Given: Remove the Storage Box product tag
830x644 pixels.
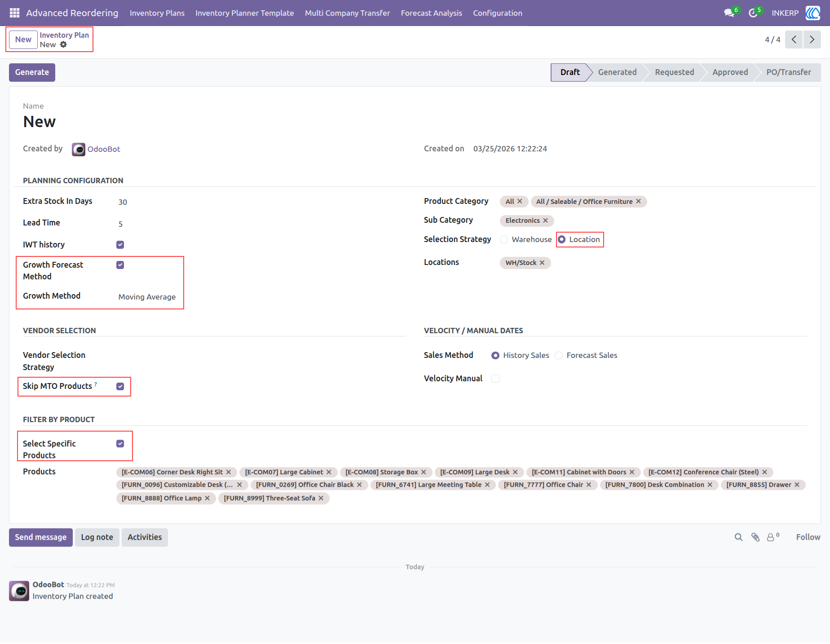Looking at the screenshot, I should coord(424,472).
